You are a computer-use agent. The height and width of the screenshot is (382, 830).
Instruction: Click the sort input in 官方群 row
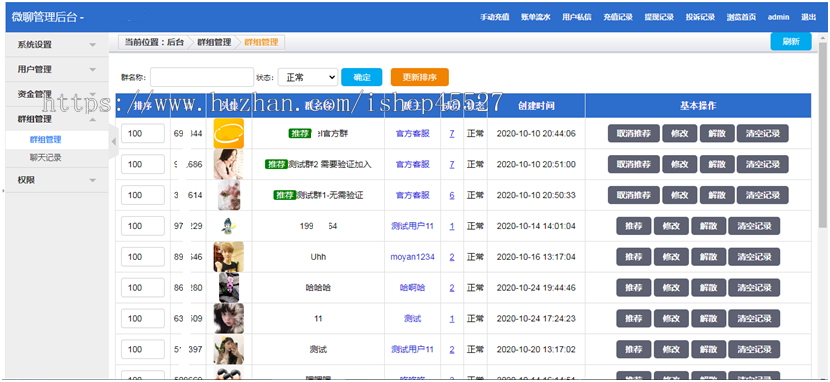(143, 134)
